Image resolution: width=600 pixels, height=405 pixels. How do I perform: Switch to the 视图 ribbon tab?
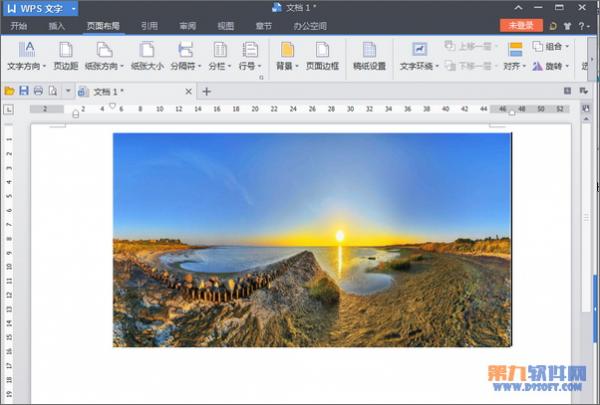coord(226,26)
